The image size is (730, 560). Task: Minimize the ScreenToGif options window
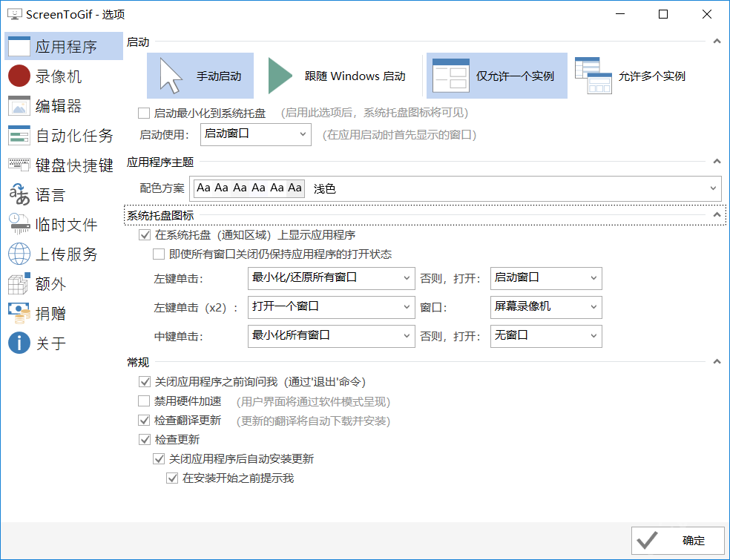pyautogui.click(x=620, y=14)
